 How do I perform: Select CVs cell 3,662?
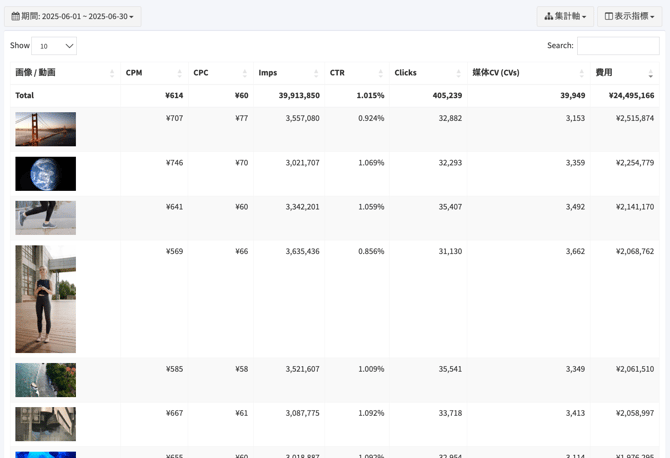[575, 251]
